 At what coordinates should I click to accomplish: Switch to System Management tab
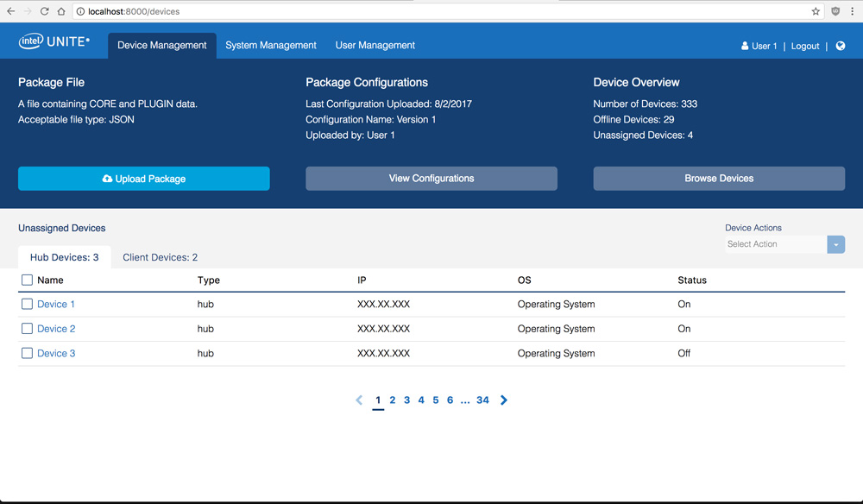pos(271,45)
